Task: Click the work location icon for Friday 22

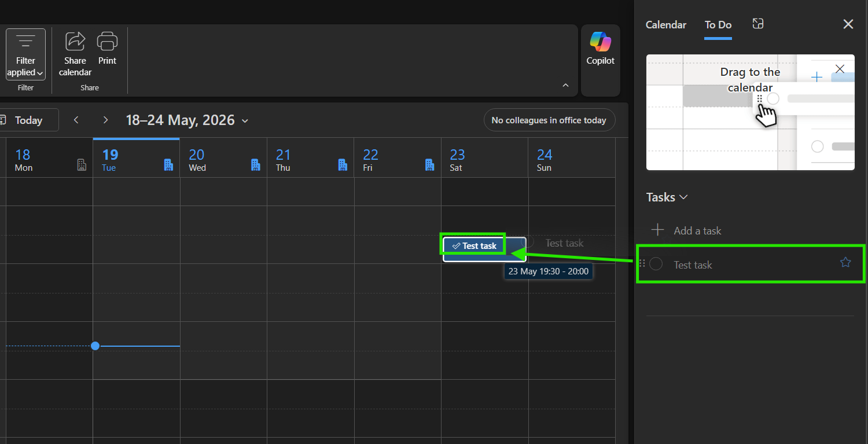Action: point(429,165)
